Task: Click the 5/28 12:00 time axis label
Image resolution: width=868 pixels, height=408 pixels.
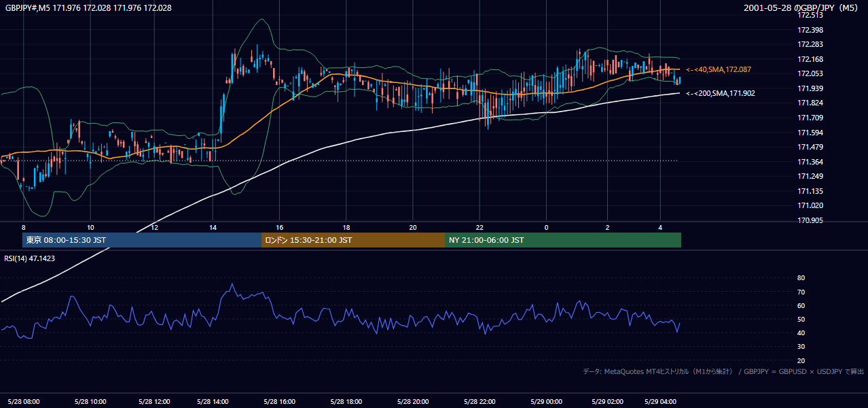Action: pos(154,401)
